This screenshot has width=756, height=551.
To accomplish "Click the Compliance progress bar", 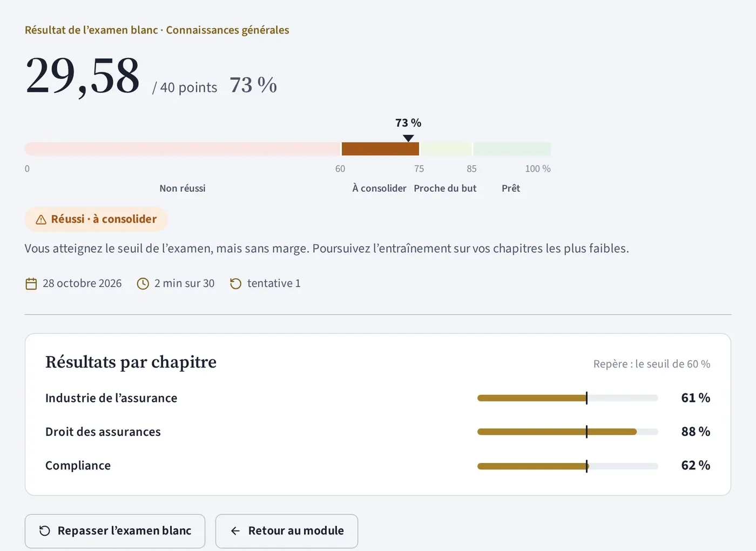I will (568, 466).
